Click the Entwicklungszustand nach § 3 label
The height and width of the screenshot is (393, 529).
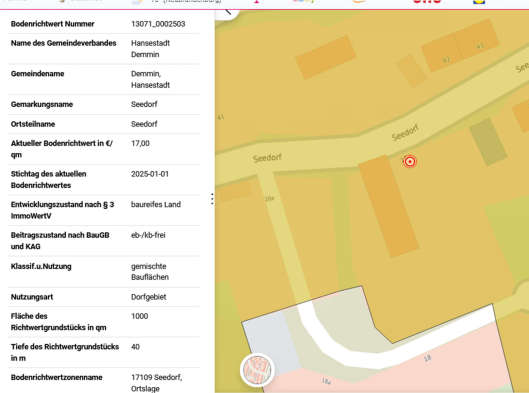62,210
